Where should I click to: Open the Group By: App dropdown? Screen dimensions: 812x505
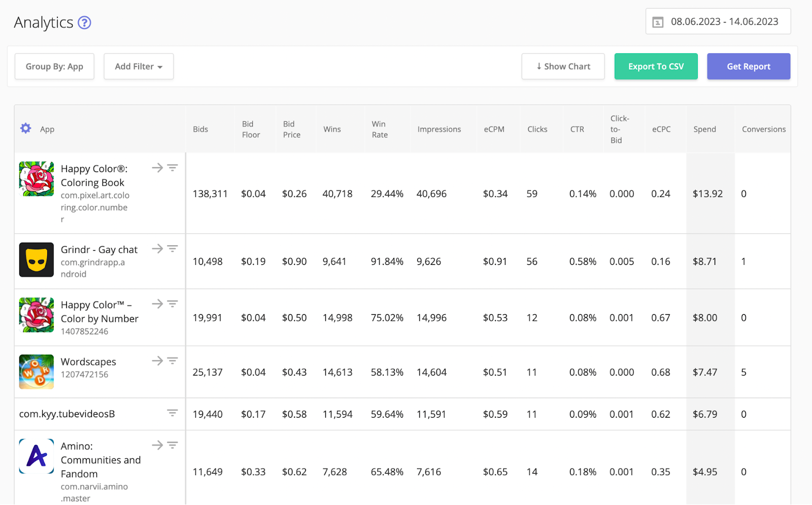[x=54, y=66]
